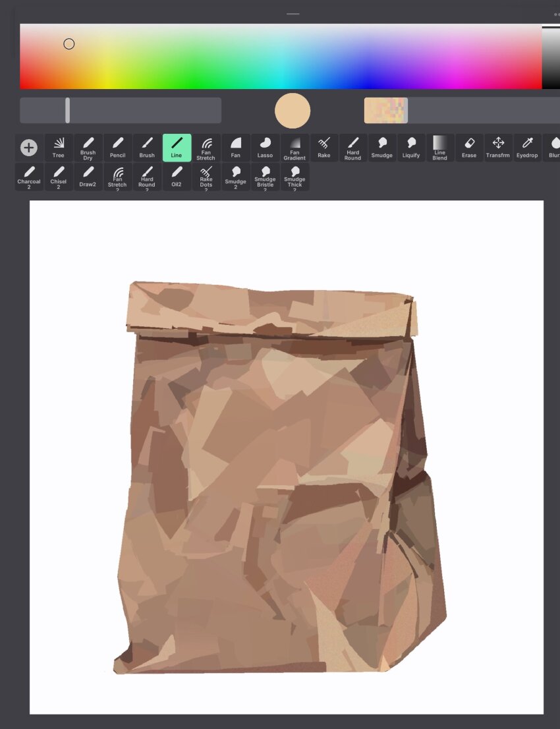Switch to the Lasso tool

point(265,148)
